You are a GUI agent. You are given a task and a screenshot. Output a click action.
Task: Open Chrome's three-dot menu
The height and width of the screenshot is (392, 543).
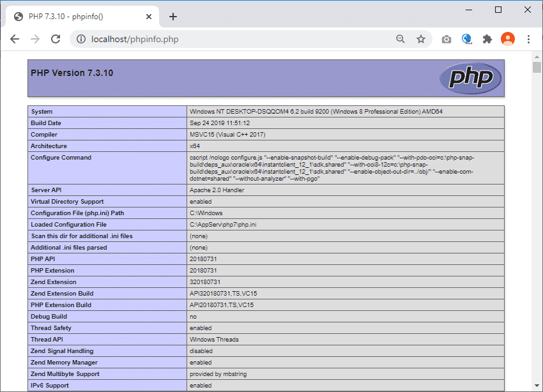pos(528,39)
